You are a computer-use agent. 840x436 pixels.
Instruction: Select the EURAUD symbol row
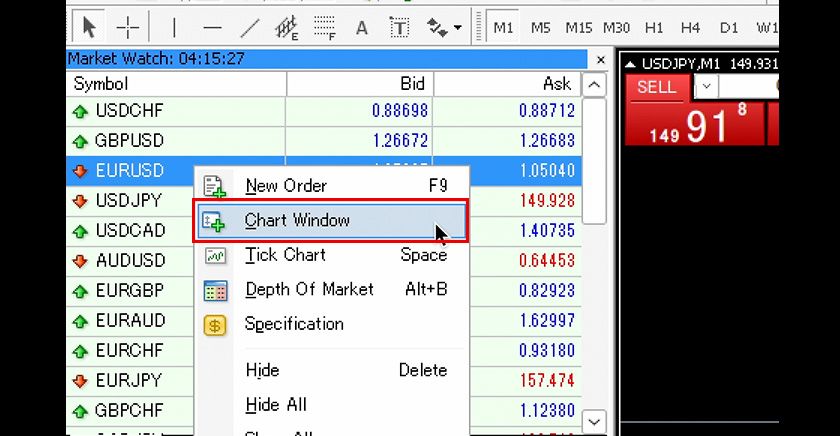tap(130, 320)
